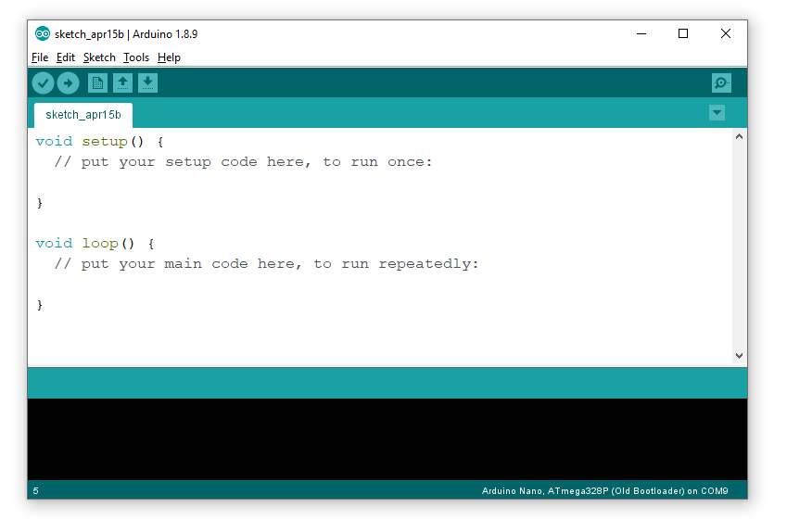Open a sketch using the up-arrow icon
Screen dimensions: 787x532
[122, 82]
